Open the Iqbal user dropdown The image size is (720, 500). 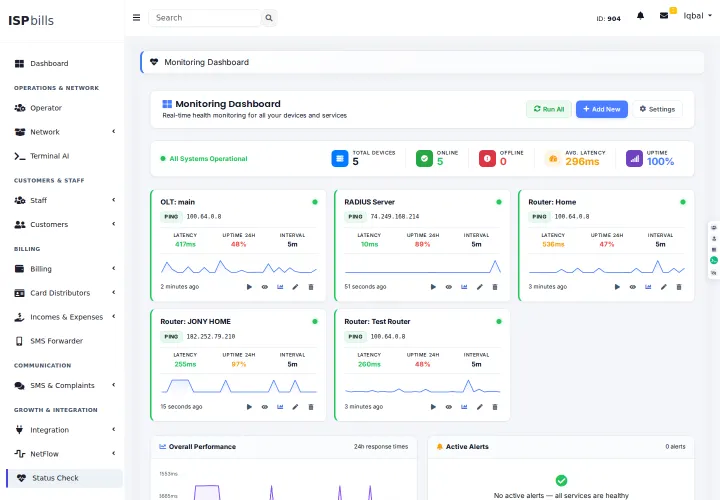[698, 16]
